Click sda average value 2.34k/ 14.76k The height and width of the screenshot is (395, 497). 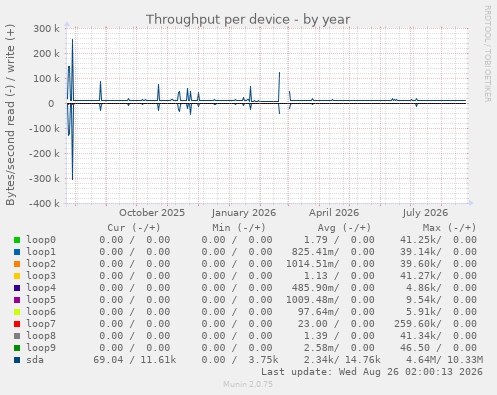coord(342,360)
